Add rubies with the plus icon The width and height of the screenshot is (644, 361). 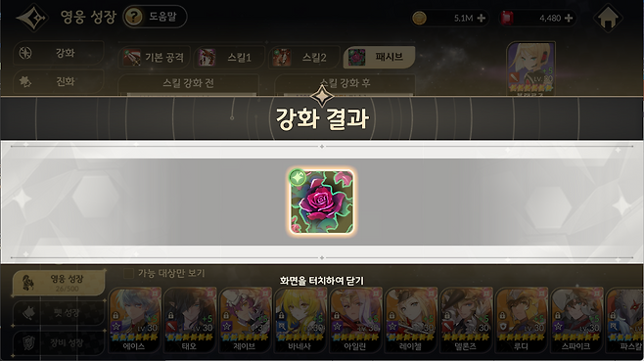pyautogui.click(x=569, y=18)
